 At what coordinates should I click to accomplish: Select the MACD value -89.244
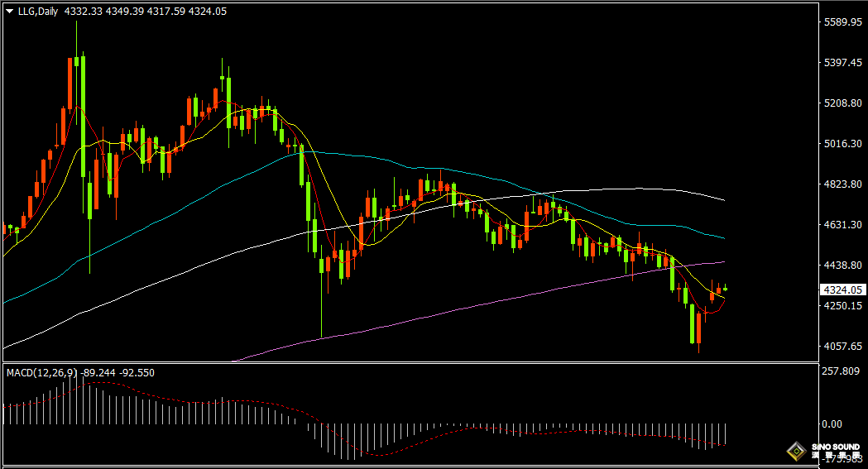(98, 373)
